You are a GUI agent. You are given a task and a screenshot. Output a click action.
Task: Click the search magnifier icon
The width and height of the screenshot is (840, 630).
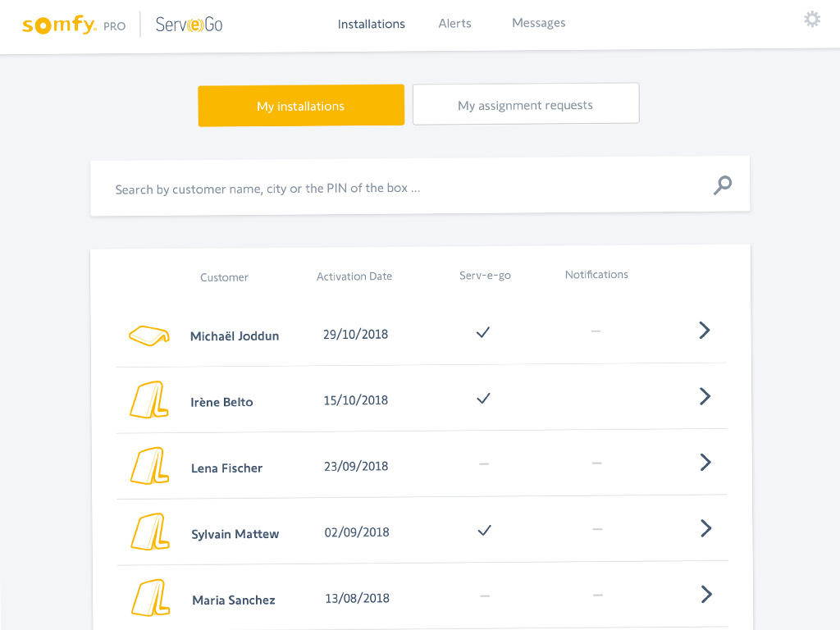click(x=722, y=185)
